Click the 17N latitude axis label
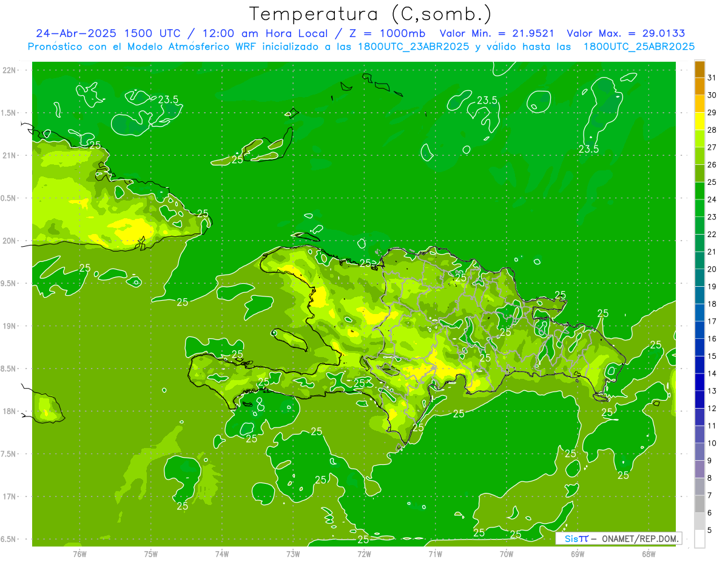 [10, 497]
